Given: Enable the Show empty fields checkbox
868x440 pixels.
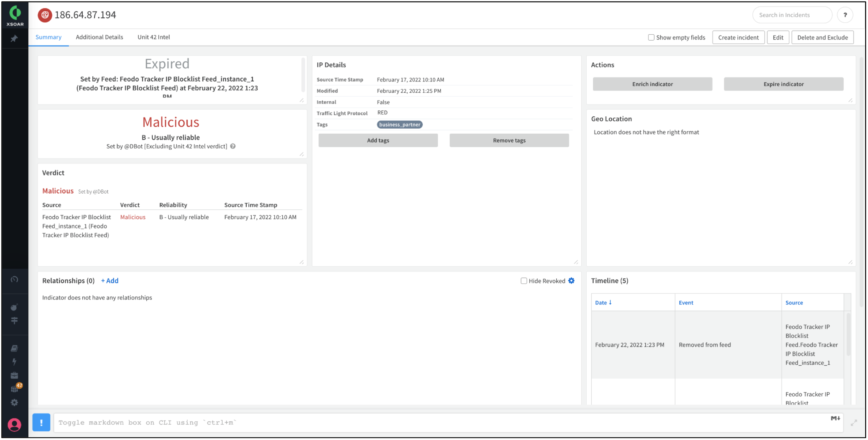Looking at the screenshot, I should tap(651, 38).
